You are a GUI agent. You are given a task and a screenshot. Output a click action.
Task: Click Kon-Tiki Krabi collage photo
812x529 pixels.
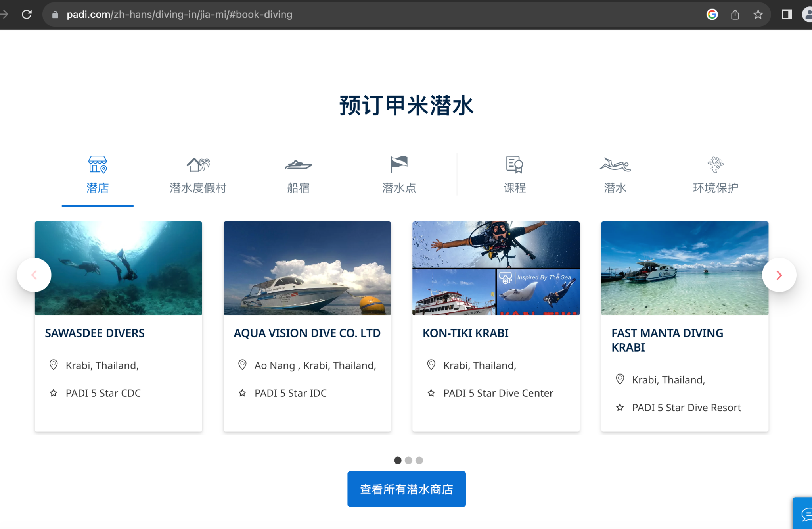(x=496, y=268)
